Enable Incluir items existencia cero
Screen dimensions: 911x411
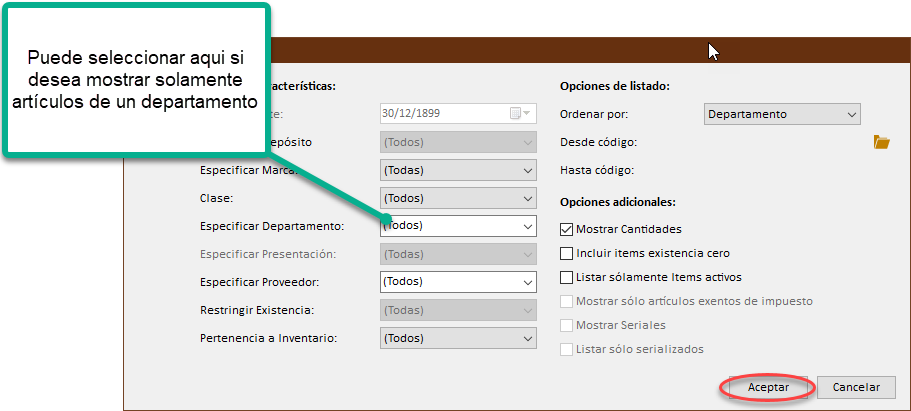567,253
